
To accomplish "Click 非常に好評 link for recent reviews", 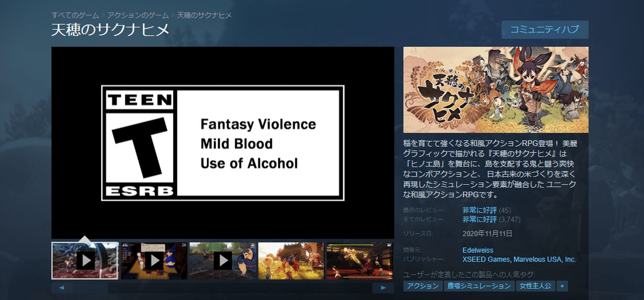I will pos(479,210).
